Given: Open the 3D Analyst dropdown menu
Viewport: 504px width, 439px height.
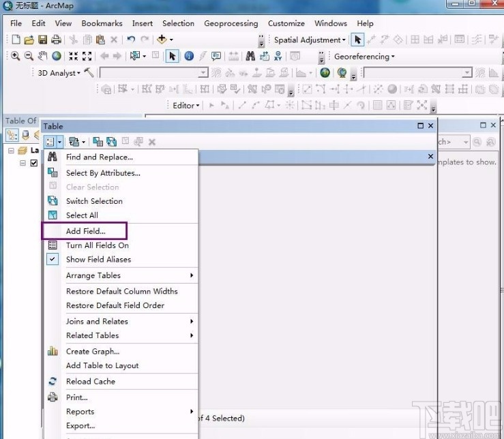Looking at the screenshot, I should (x=59, y=73).
